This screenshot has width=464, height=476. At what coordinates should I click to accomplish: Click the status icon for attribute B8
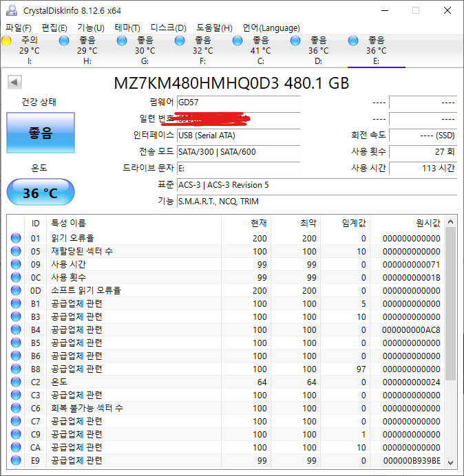tap(16, 369)
